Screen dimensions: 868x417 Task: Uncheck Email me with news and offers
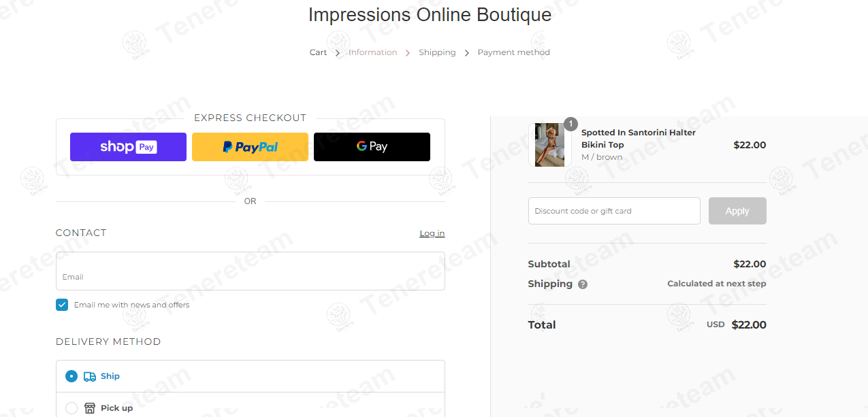pyautogui.click(x=62, y=305)
